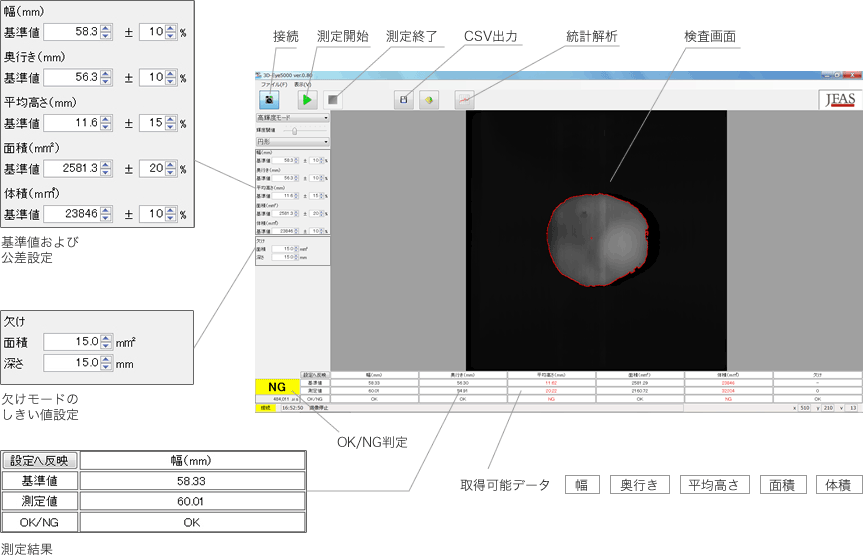The height and width of the screenshot is (555, 863).
Task: Click the camera connect icon in toolbar
Action: pyautogui.click(x=268, y=100)
